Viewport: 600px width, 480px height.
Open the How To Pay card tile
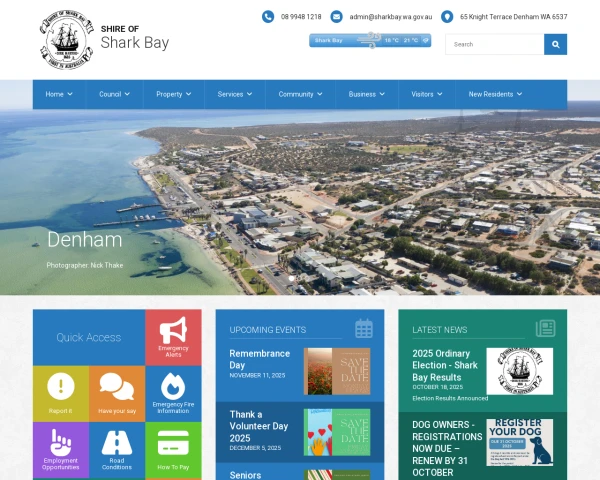pos(173,450)
